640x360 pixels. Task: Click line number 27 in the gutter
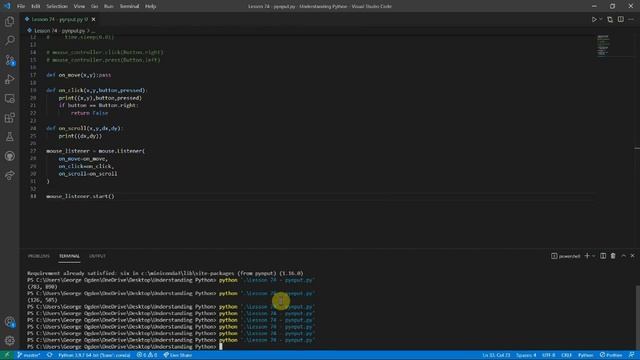pos(33,151)
